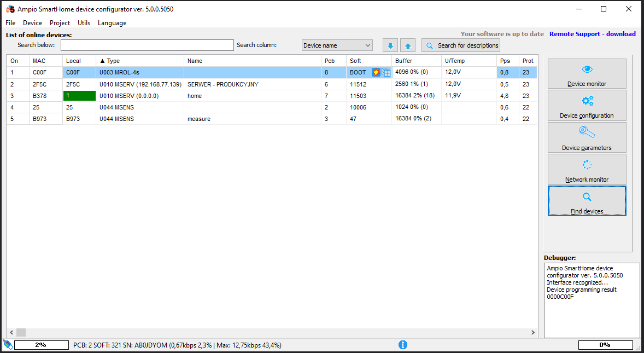Open the Utils menu
Image resolution: width=644 pixels, height=353 pixels.
click(x=84, y=23)
